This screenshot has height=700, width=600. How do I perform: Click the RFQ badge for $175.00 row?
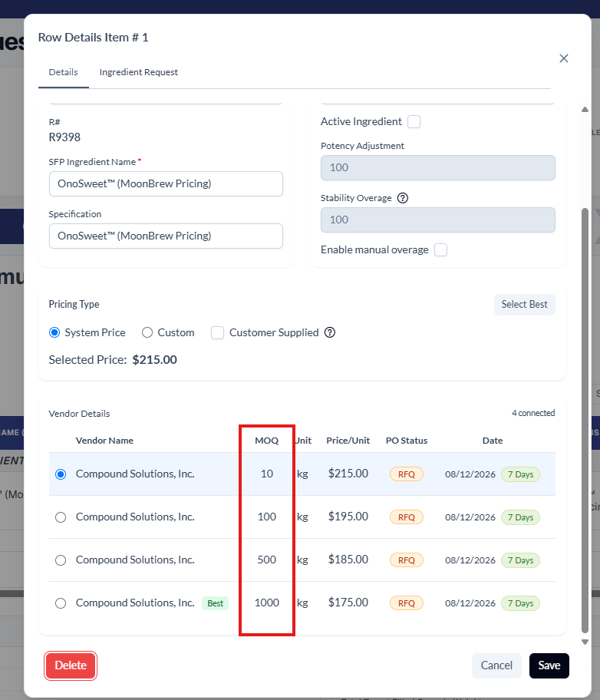coord(407,603)
